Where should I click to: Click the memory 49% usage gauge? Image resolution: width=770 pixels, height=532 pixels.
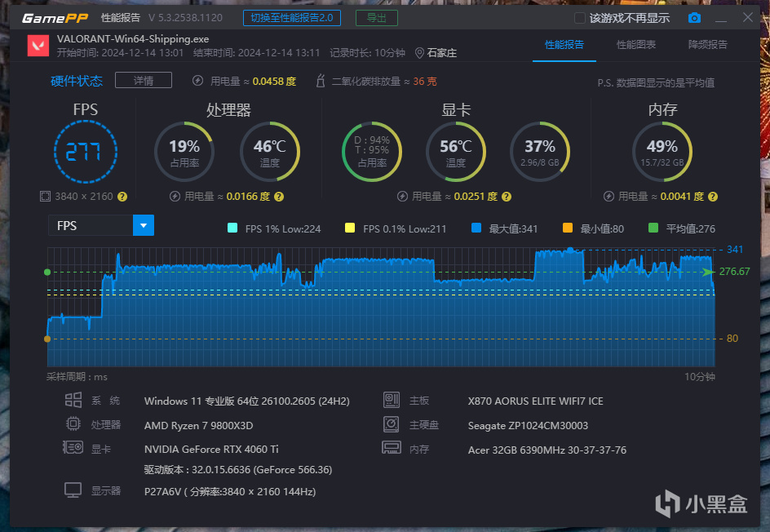click(x=662, y=151)
